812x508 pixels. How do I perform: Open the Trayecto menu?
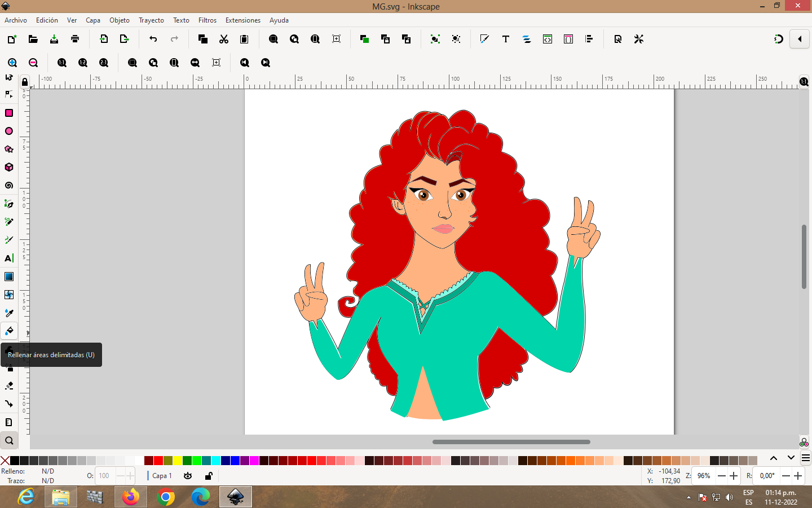[151, 20]
